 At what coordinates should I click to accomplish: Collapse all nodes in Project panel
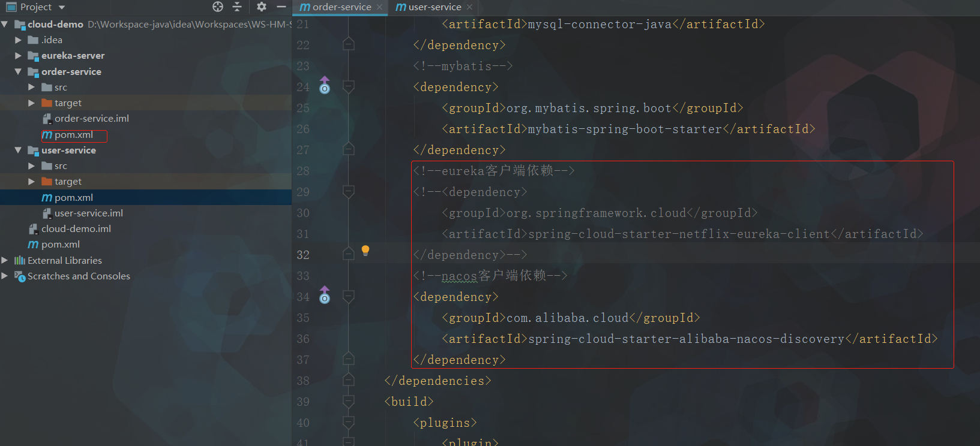coord(237,7)
